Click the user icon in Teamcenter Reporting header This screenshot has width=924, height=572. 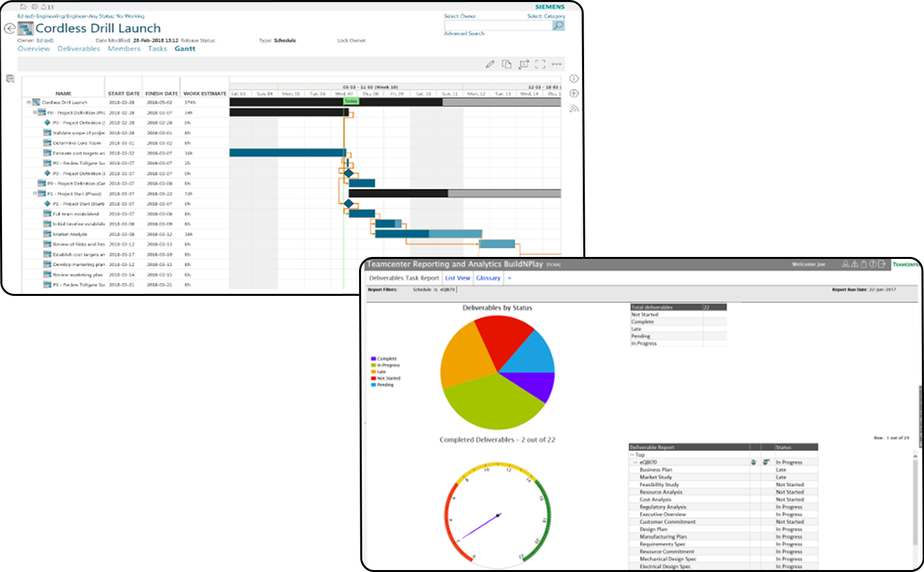click(x=844, y=264)
